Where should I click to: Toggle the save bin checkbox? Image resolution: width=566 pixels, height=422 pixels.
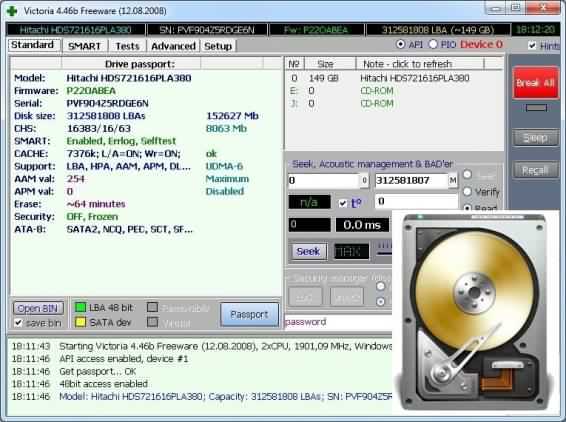coord(18,323)
